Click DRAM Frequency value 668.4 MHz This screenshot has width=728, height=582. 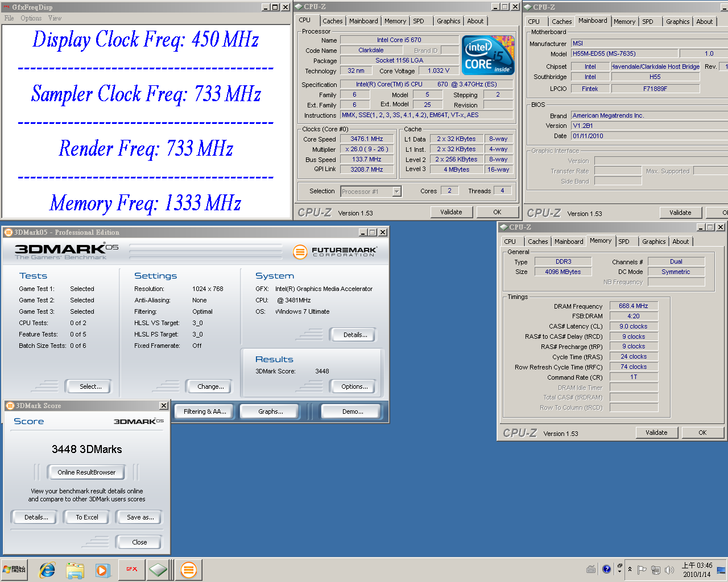pos(634,306)
